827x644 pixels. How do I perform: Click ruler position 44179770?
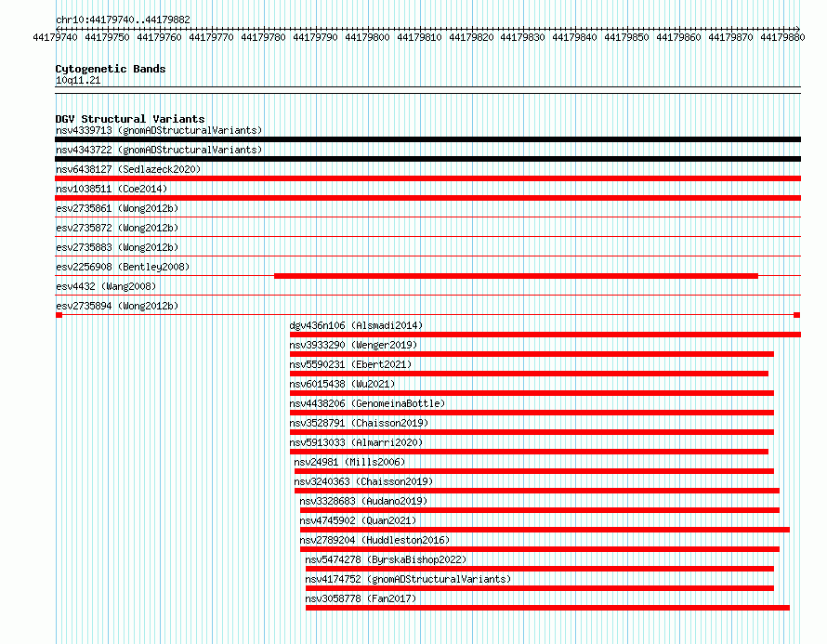pyautogui.click(x=211, y=37)
